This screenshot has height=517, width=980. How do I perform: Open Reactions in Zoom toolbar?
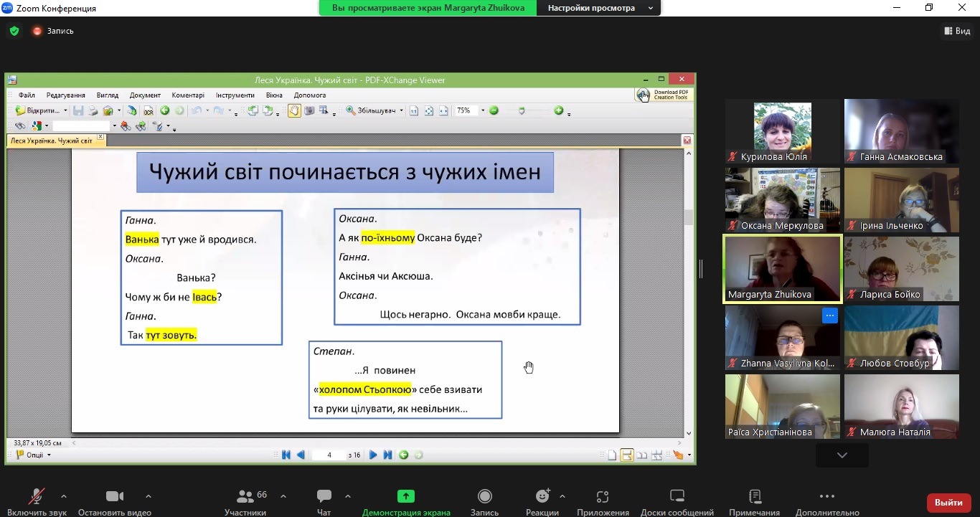[x=542, y=501]
